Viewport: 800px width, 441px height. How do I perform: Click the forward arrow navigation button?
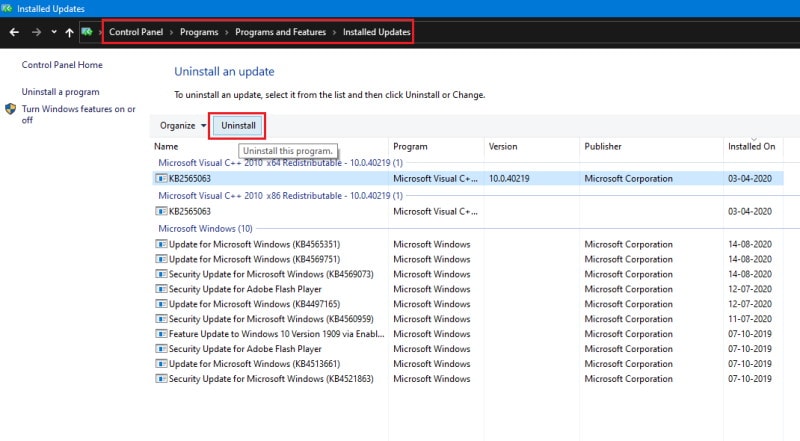point(36,32)
